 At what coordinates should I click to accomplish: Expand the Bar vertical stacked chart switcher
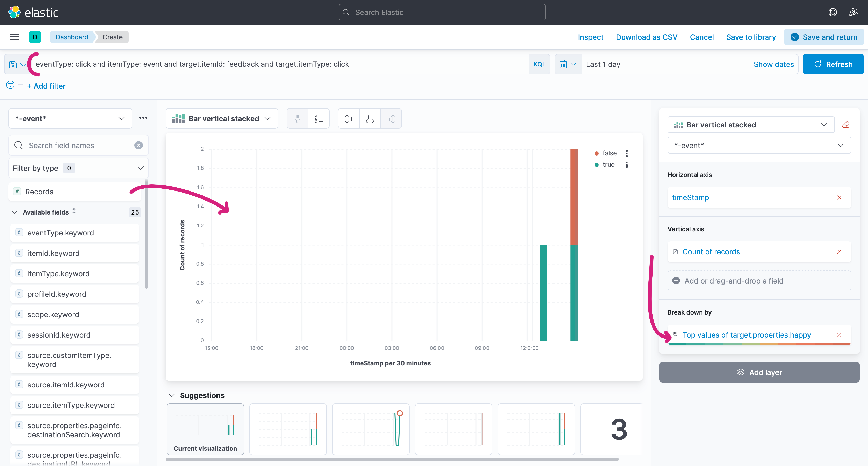(x=222, y=119)
